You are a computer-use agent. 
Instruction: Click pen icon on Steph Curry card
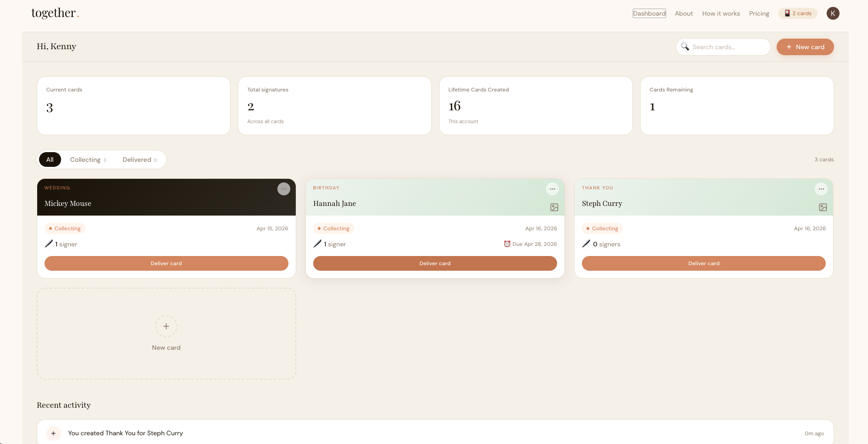click(x=586, y=244)
